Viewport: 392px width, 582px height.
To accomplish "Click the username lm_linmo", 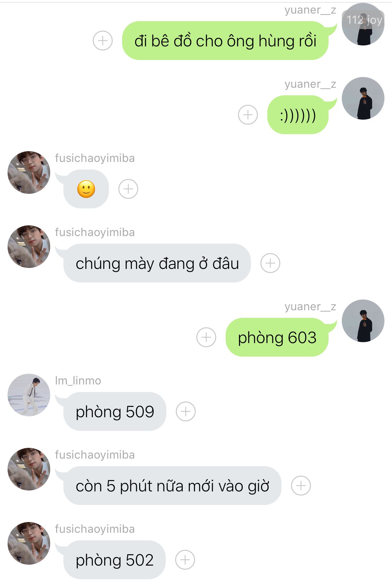I will pyautogui.click(x=78, y=381).
